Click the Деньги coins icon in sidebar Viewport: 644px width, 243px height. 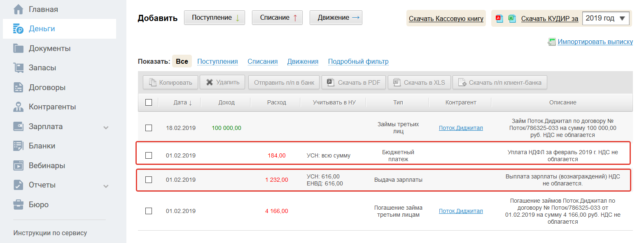(18, 29)
